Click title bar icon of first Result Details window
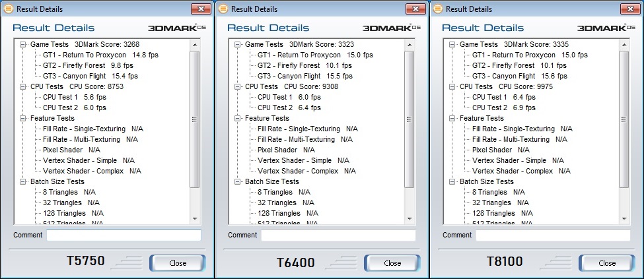Viewport: 644px width, 279px height. pos(9,9)
